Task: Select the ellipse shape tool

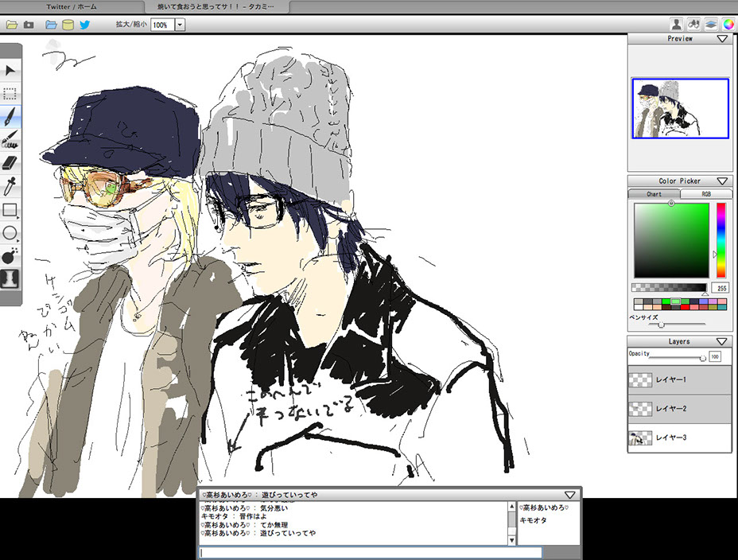Action: coord(10,233)
